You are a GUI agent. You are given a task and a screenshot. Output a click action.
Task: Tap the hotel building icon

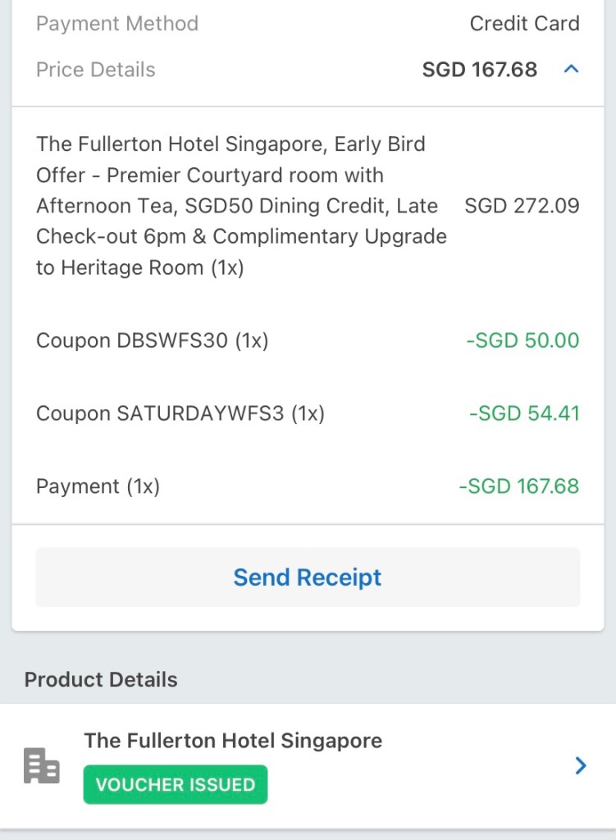pyautogui.click(x=41, y=766)
